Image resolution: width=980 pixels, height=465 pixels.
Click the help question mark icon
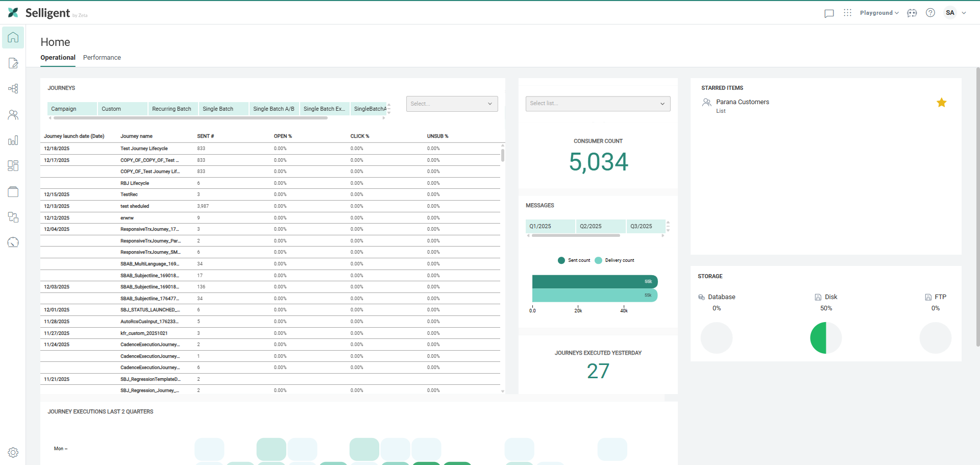point(930,13)
